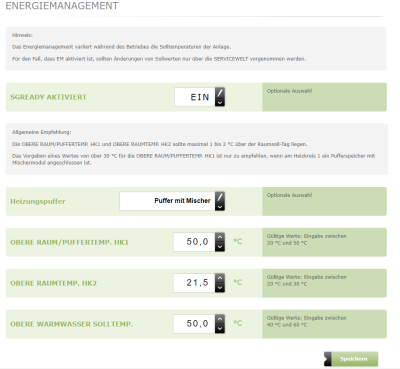Select the Puffer mit Mischer combo box
This screenshot has height=369, width=400.
[172, 201]
